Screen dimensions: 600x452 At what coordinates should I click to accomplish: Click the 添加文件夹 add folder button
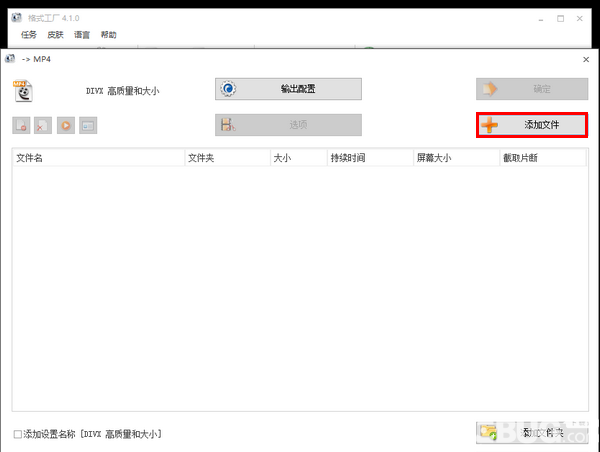(x=532, y=433)
